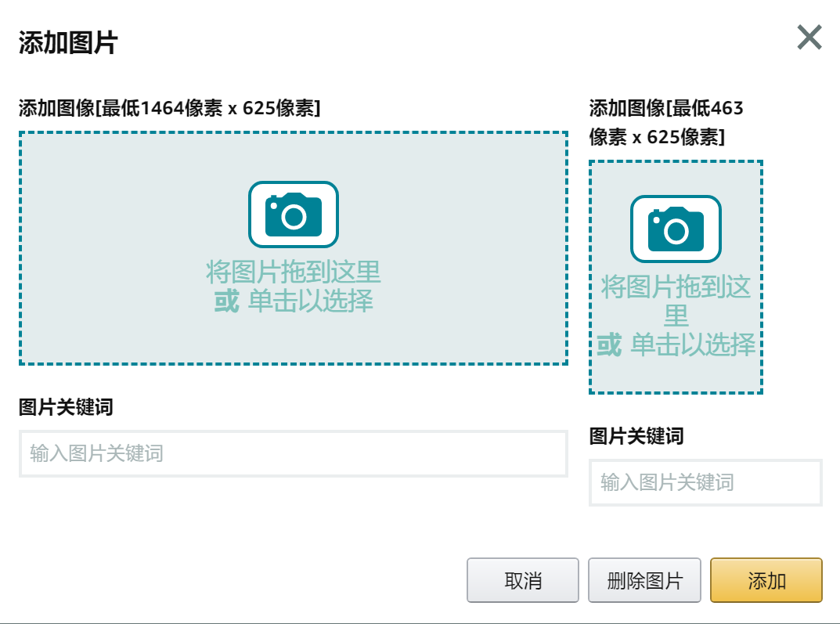The height and width of the screenshot is (624, 840).
Task: Click 单击以选择 in the wide upload zone
Action: (x=310, y=301)
